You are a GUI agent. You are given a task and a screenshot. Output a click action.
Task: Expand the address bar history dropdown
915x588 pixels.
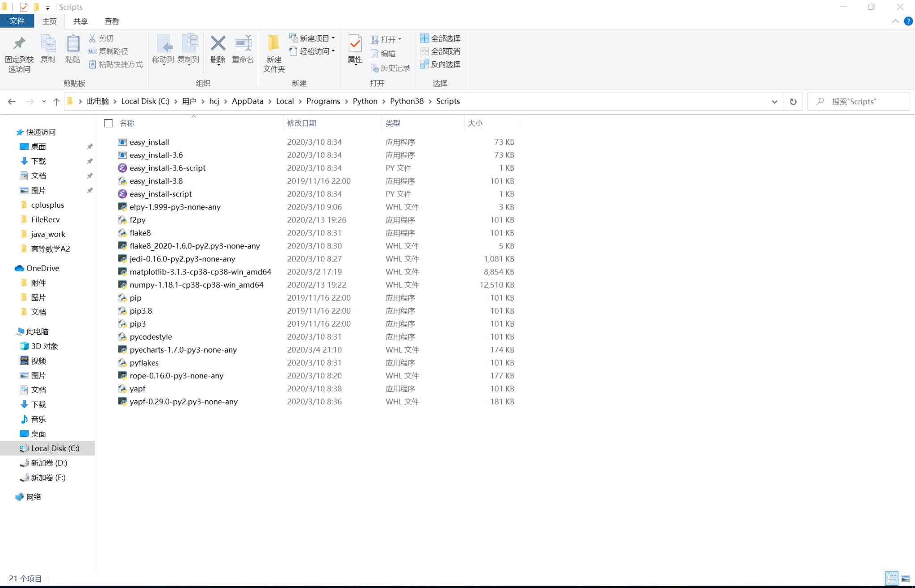[x=774, y=101]
